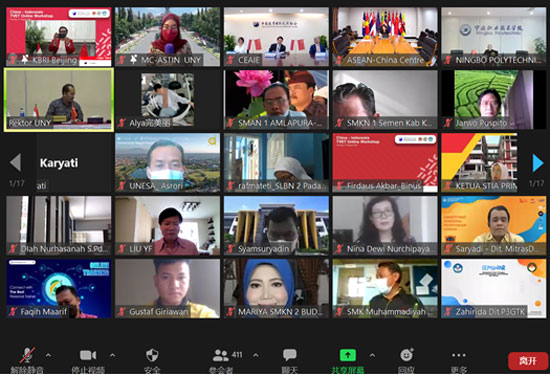
Task: Expand the audio options arrow next to microphone
Action: tap(48, 355)
